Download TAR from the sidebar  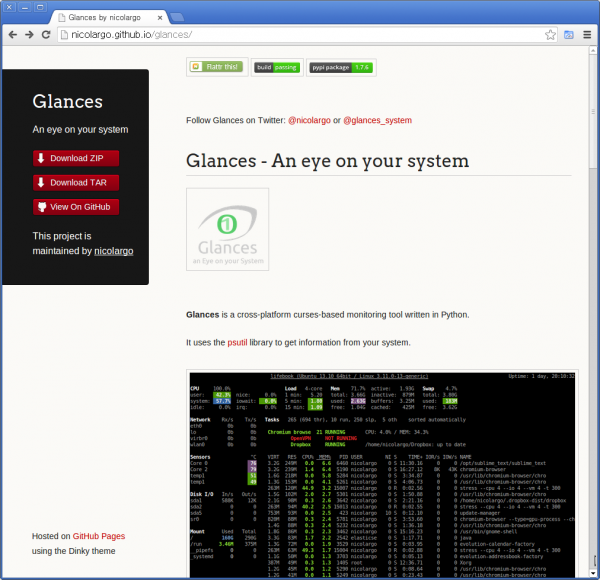[x=76, y=183]
